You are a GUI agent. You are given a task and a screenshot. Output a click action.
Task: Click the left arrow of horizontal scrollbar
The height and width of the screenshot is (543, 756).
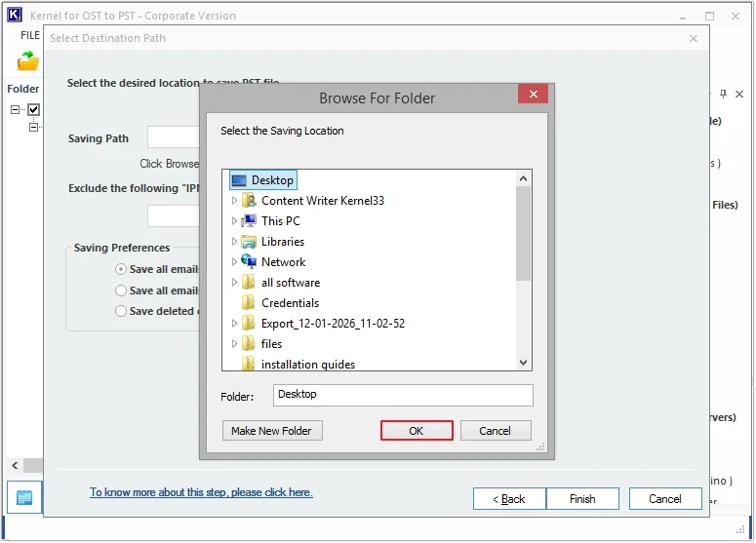coord(15,465)
